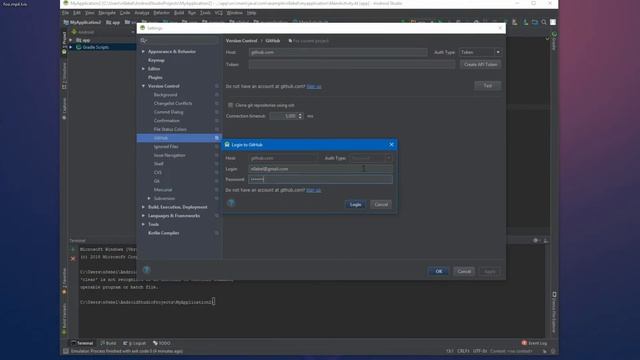Click the Host field in the login dialog
This screenshot has height=360, width=640.
(284, 158)
